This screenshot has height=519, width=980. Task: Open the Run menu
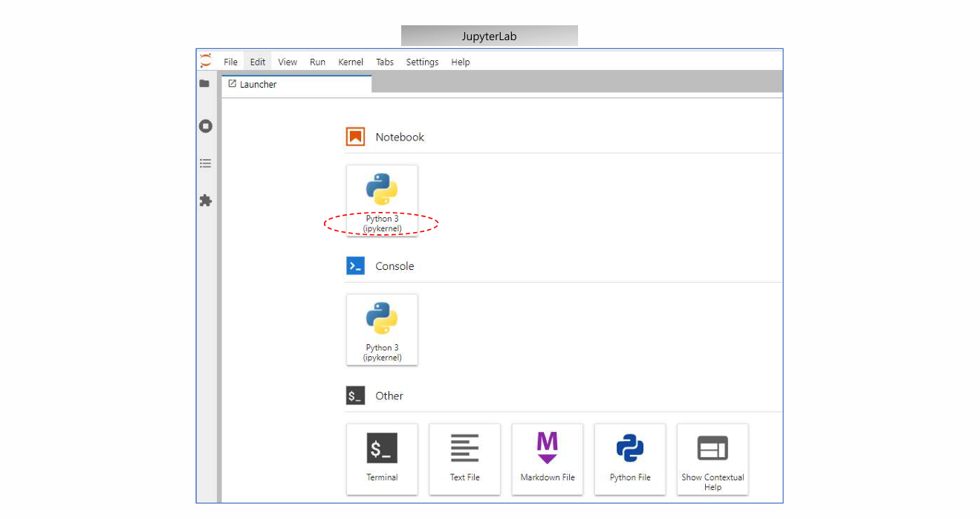pos(318,62)
